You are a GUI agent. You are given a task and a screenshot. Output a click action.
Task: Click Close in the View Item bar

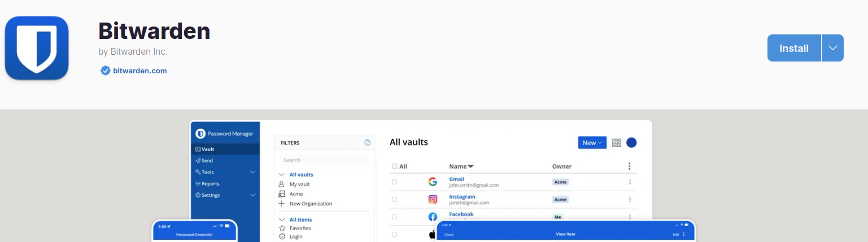(449, 234)
